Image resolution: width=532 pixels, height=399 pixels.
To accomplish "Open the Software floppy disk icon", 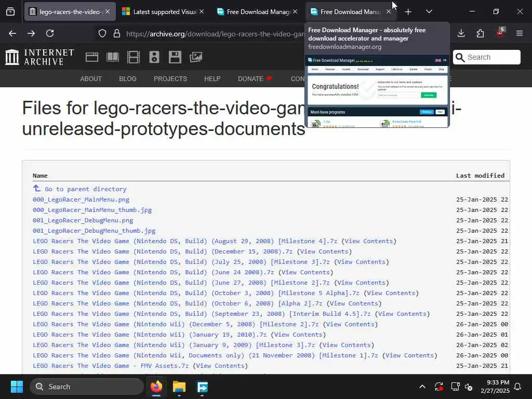I will 175,57.
